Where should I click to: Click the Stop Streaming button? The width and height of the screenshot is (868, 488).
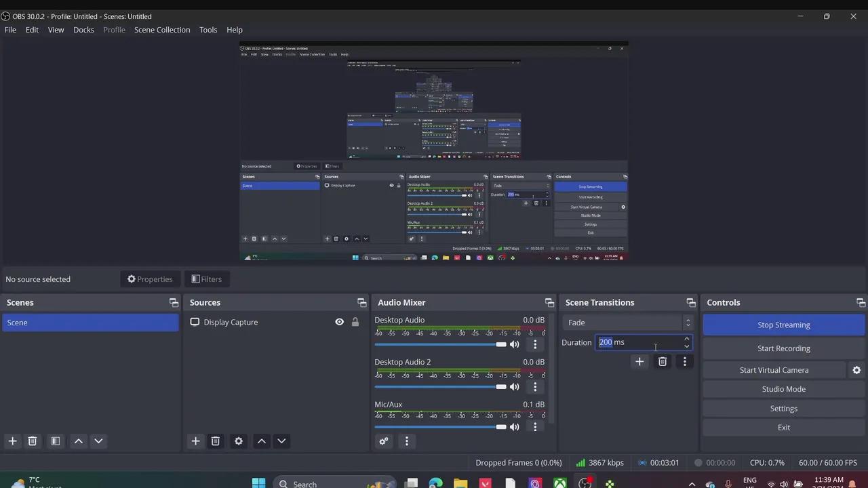(783, 325)
